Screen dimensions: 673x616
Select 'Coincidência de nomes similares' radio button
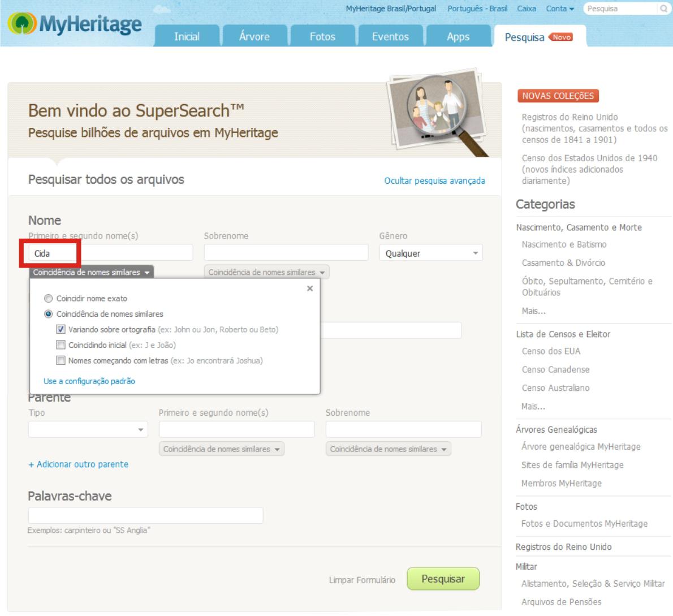click(49, 314)
